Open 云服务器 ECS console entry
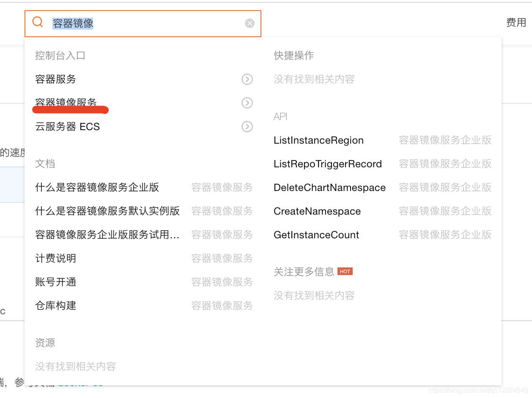The height and width of the screenshot is (398, 532). [x=68, y=126]
